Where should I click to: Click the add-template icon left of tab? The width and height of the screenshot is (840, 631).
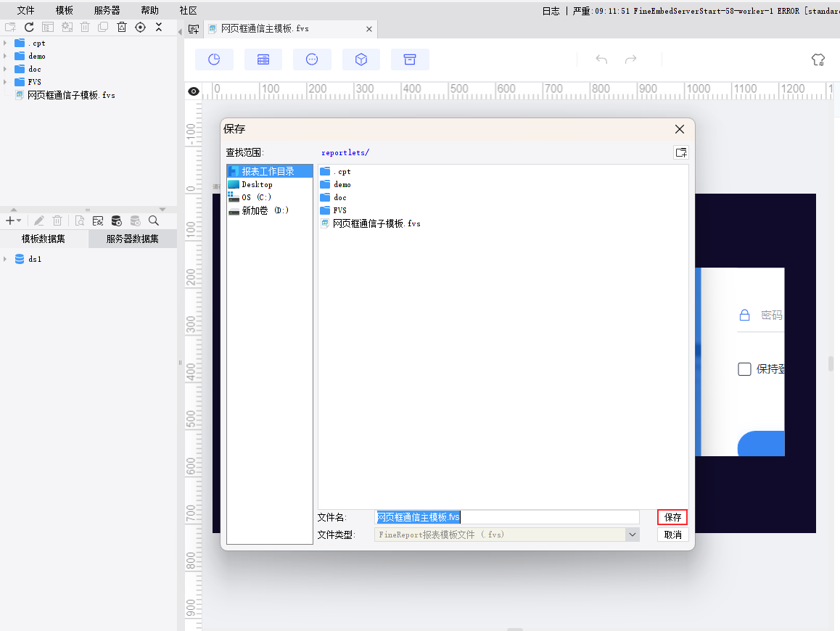pyautogui.click(x=194, y=29)
